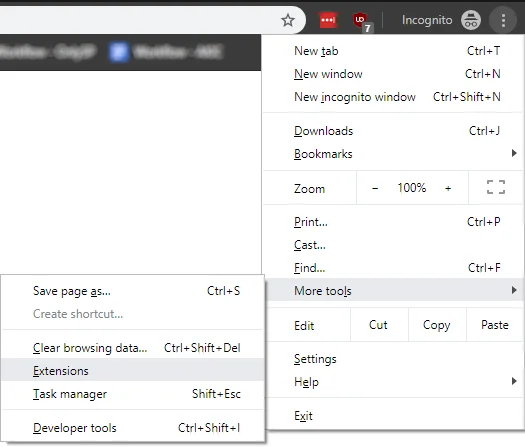The height and width of the screenshot is (447, 525).
Task: Choose Exit from the Chrome menu
Action: (x=393, y=416)
